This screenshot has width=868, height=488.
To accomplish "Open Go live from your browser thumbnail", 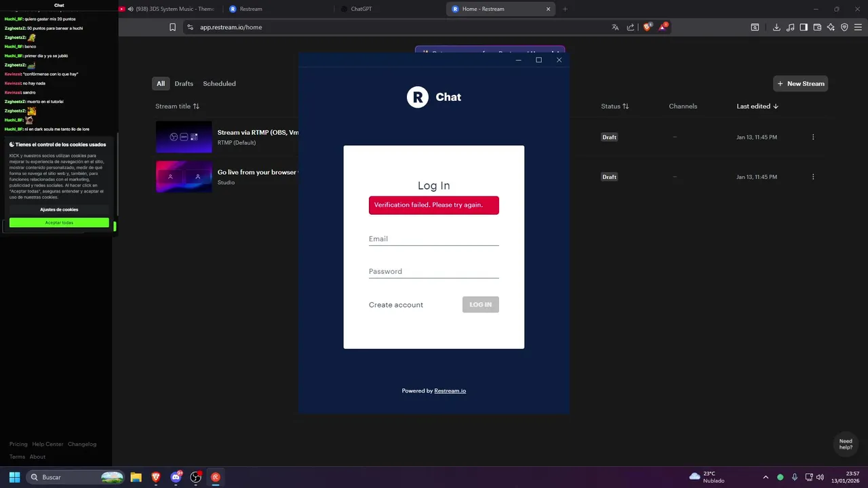I will [x=184, y=176].
